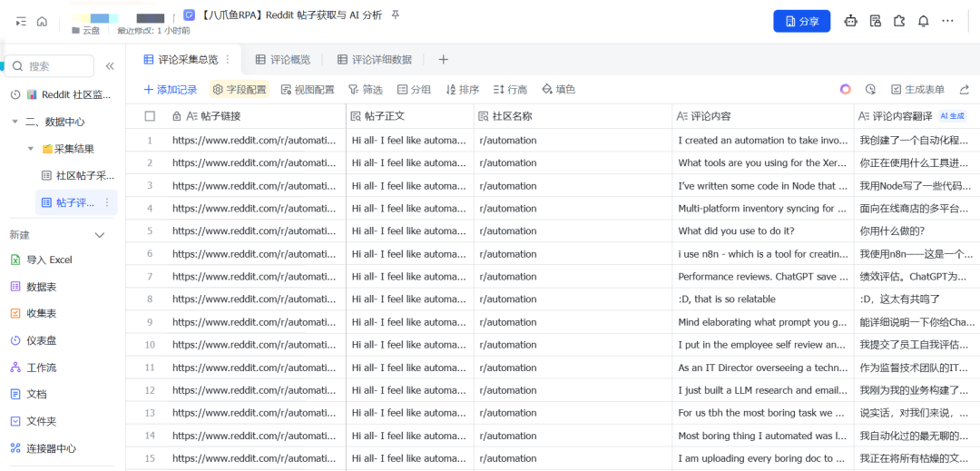This screenshot has height=471, width=980.
Task: Click 添加记录 to add a record
Action: coord(170,90)
